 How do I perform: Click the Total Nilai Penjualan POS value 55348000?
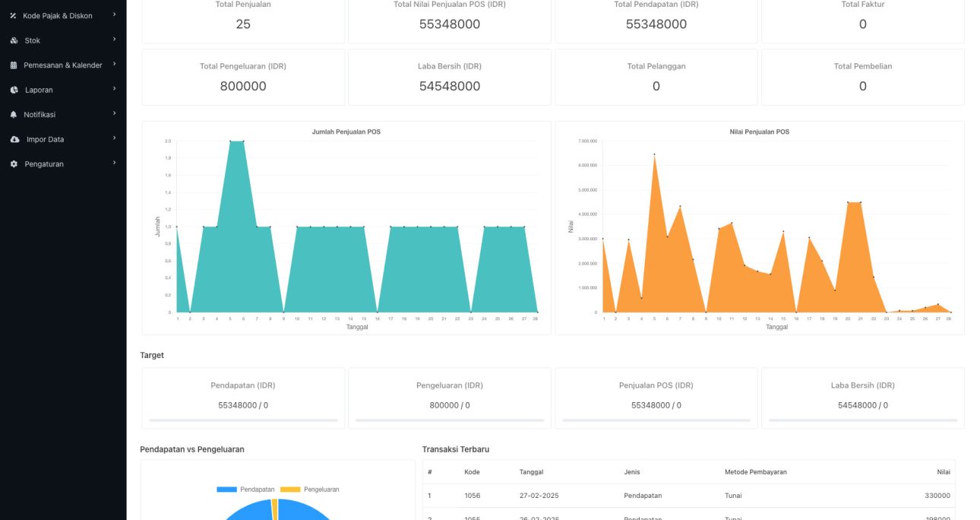450,24
